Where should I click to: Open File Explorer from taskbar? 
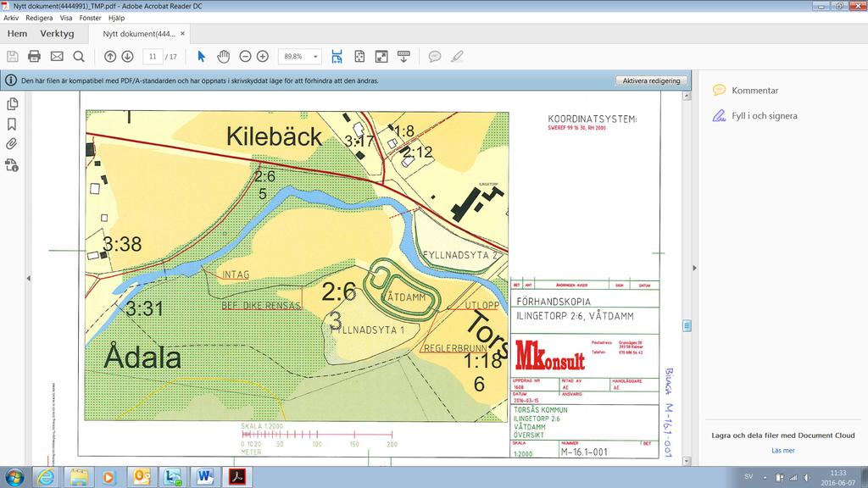(x=78, y=477)
